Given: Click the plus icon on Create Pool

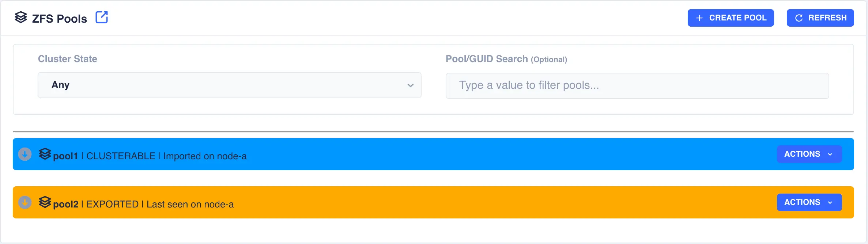Looking at the screenshot, I should point(699,18).
